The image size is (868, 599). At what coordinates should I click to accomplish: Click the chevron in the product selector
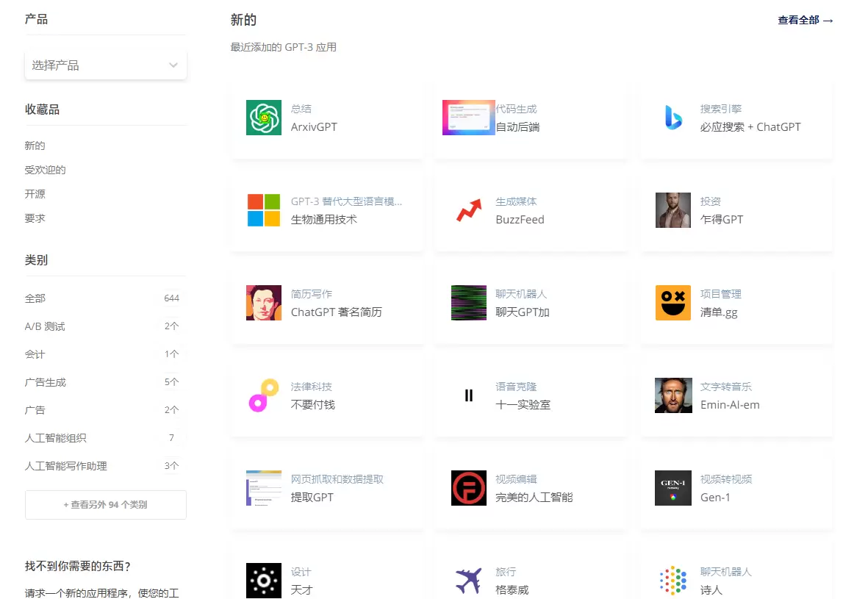tap(173, 65)
